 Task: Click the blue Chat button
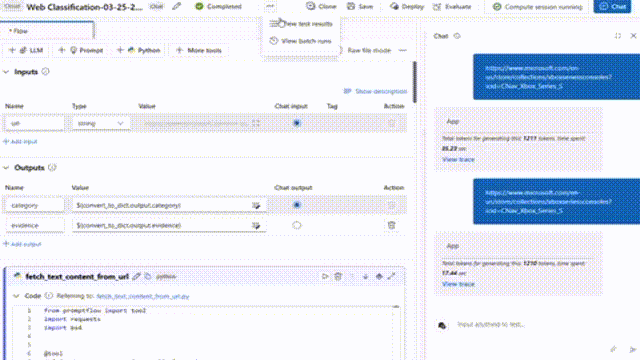pos(612,7)
